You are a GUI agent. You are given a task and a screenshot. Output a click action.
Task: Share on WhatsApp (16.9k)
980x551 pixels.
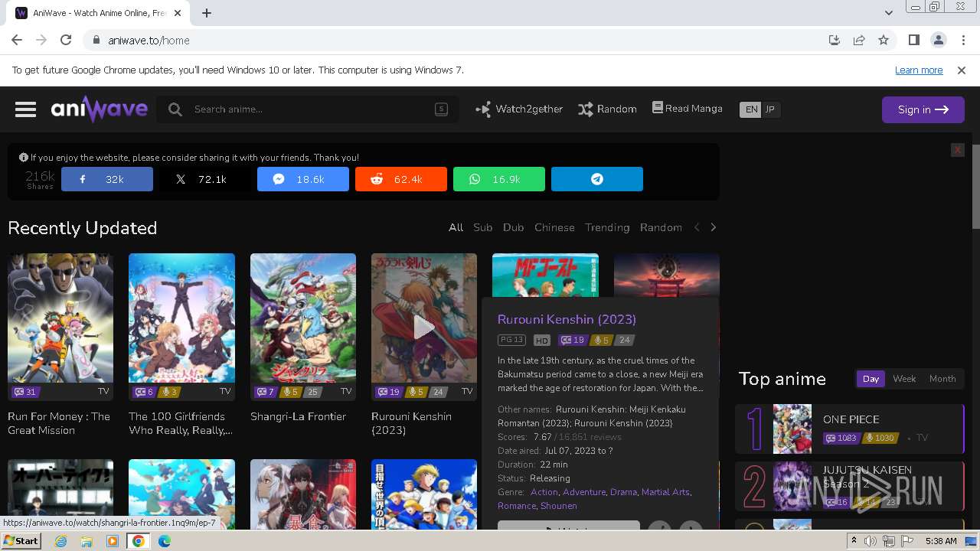[x=499, y=179]
